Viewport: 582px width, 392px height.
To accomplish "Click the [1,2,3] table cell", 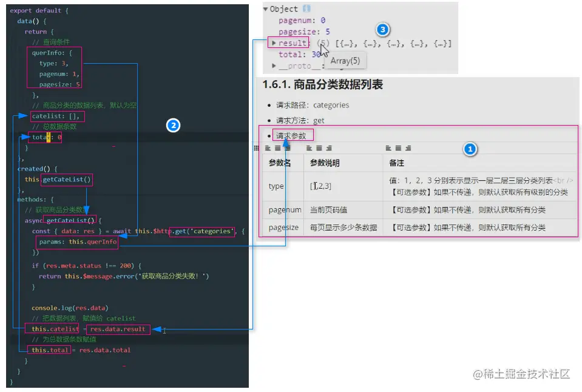I will (320, 186).
